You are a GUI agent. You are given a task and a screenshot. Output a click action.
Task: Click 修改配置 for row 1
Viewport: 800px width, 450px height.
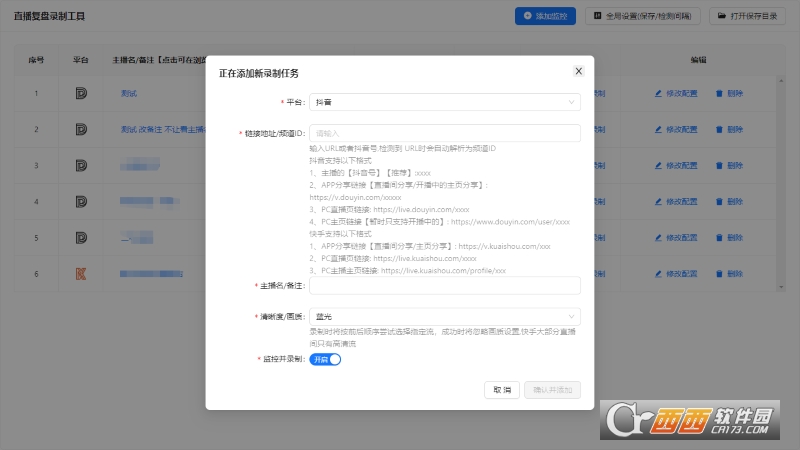coord(676,93)
